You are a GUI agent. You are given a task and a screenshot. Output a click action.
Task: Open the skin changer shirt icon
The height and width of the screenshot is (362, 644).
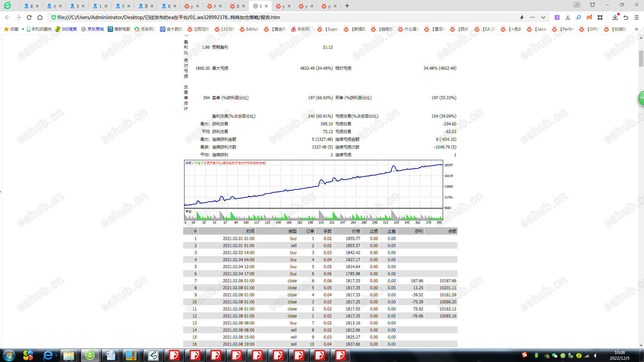(592, 5)
